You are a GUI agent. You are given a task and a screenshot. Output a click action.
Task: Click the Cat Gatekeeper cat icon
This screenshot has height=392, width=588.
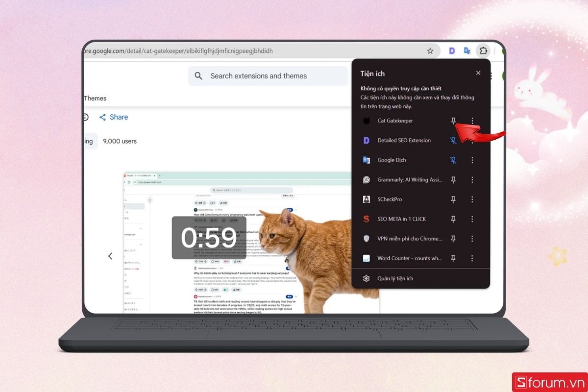[366, 121]
